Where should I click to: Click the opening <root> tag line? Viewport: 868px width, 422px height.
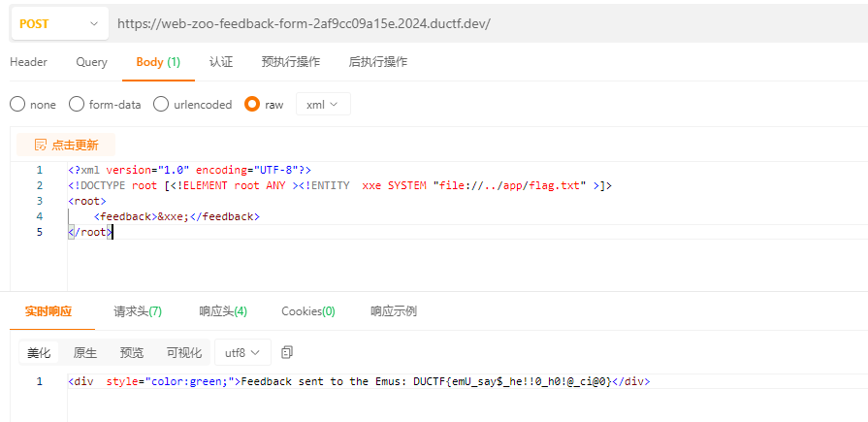[87, 201]
